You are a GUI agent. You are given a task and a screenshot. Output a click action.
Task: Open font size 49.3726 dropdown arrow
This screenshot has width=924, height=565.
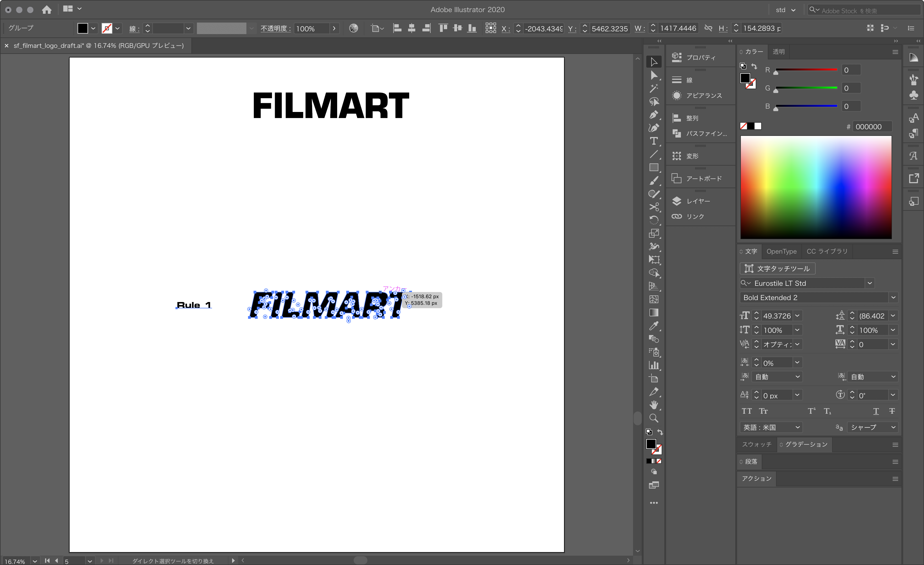coord(797,316)
